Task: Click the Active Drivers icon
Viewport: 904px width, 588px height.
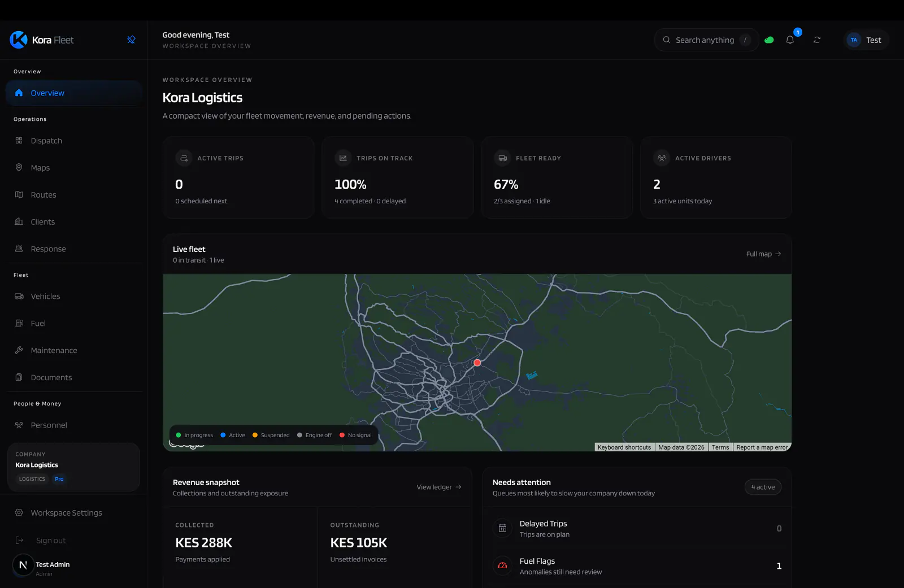Action: click(662, 158)
